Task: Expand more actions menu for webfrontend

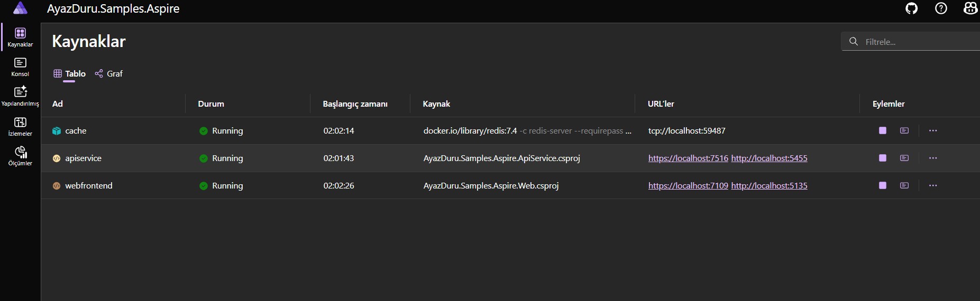Action: (x=933, y=185)
